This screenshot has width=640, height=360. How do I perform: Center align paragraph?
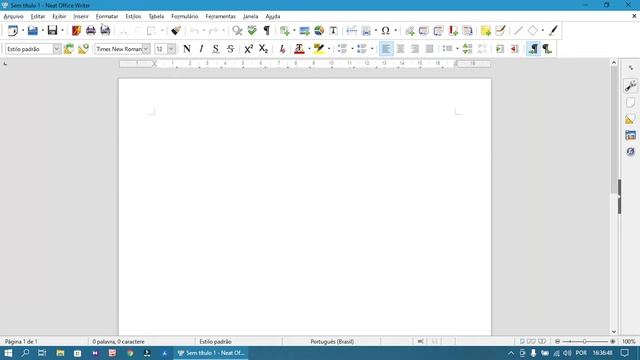(400, 49)
